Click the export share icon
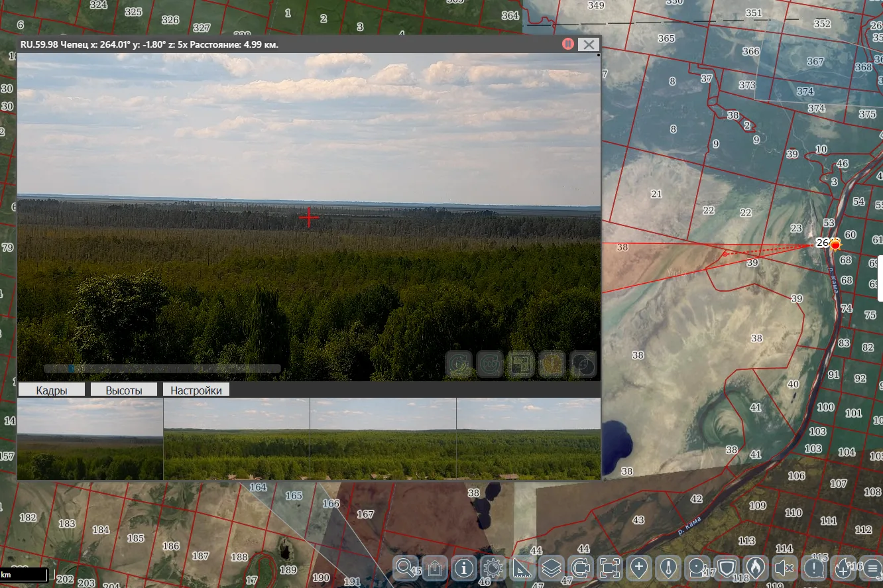883x588 pixels. click(x=434, y=568)
